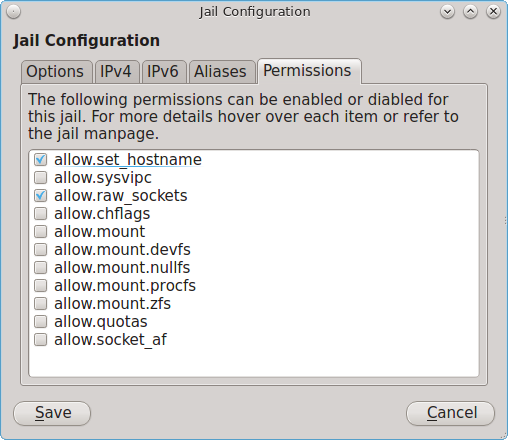The height and width of the screenshot is (440, 508).
Task: Click the window menu circle icon in title bar
Action: [14, 12]
